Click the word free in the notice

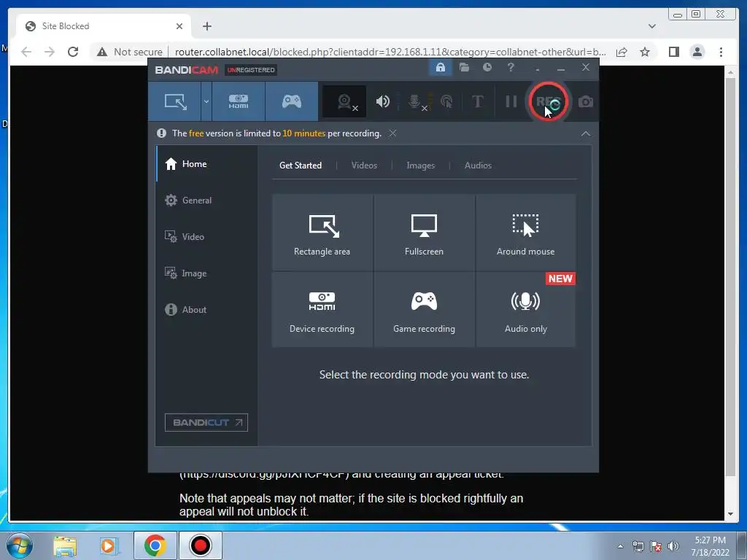(x=196, y=133)
